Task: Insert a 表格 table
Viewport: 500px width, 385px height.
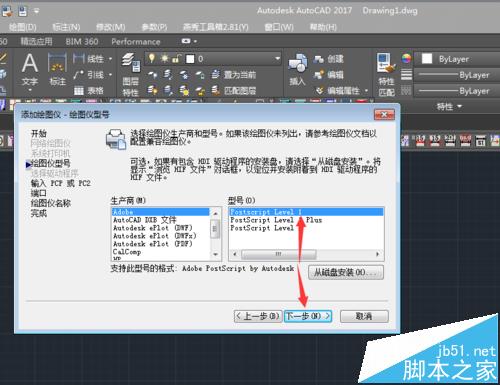Action: point(88,90)
